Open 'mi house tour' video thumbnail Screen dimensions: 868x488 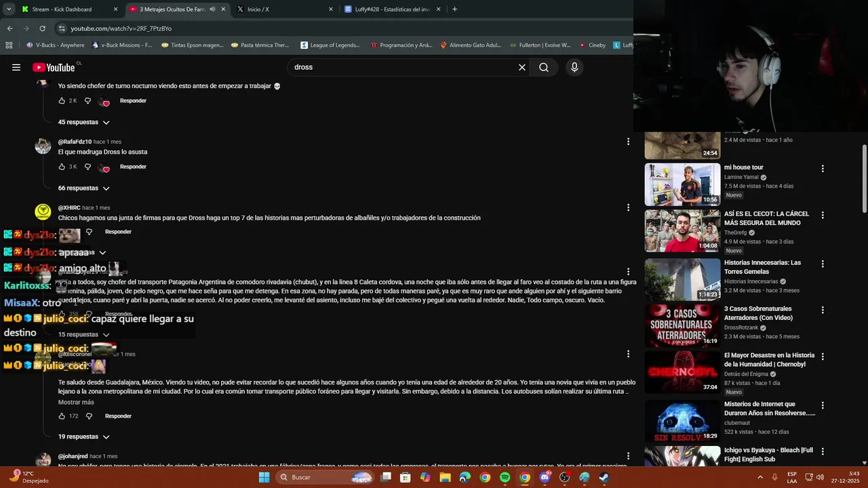pyautogui.click(x=682, y=184)
